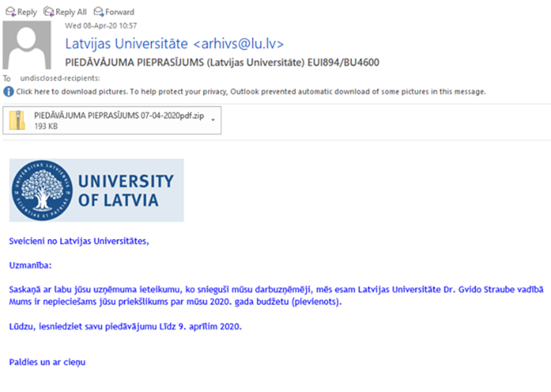The height and width of the screenshot is (392, 551).
Task: Click the line mentioning 'Dr. Gvido Straube'
Action: coord(276,290)
